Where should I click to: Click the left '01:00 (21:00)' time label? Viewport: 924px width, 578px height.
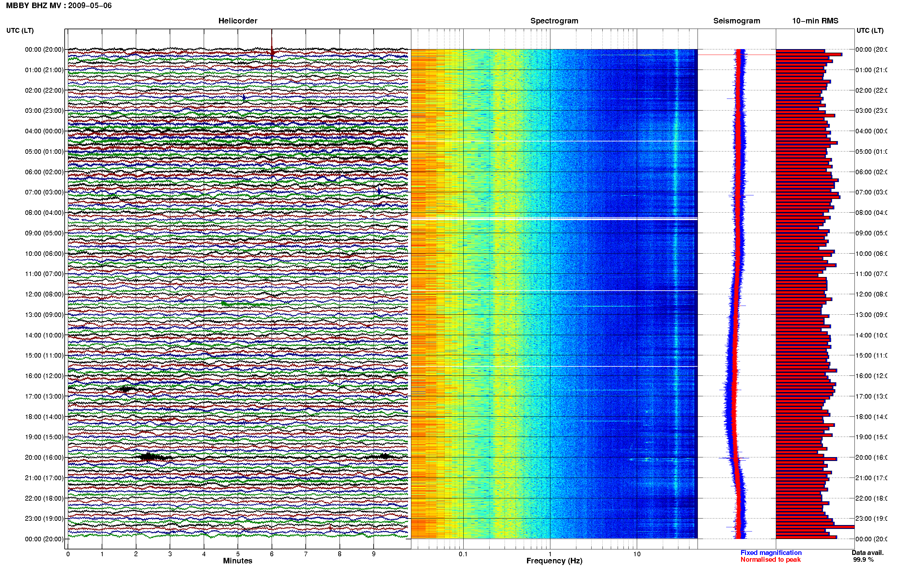pos(44,70)
